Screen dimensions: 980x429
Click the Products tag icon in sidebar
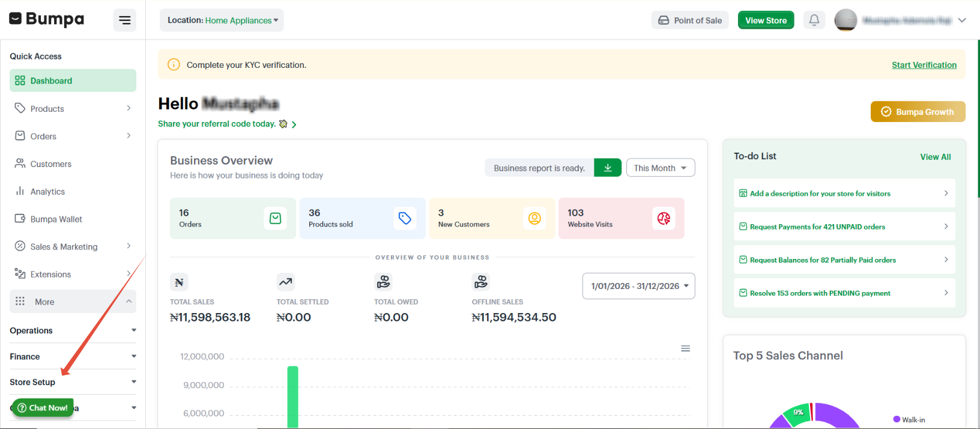[x=20, y=108]
